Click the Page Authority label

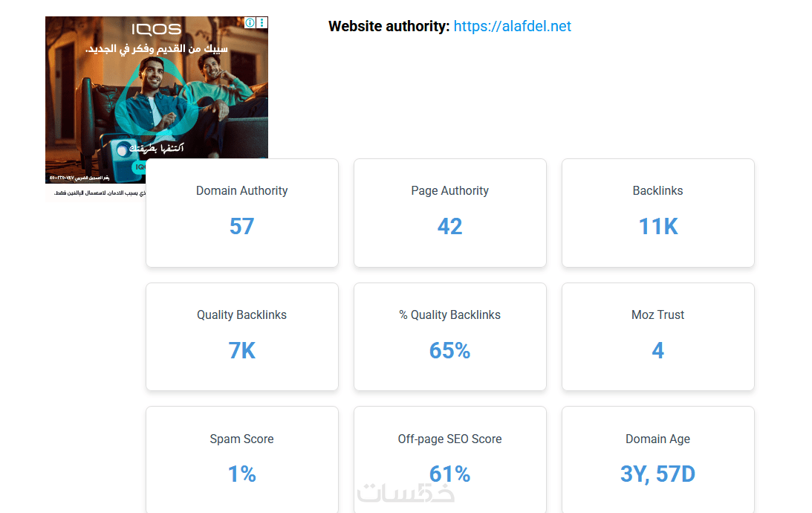click(x=450, y=190)
